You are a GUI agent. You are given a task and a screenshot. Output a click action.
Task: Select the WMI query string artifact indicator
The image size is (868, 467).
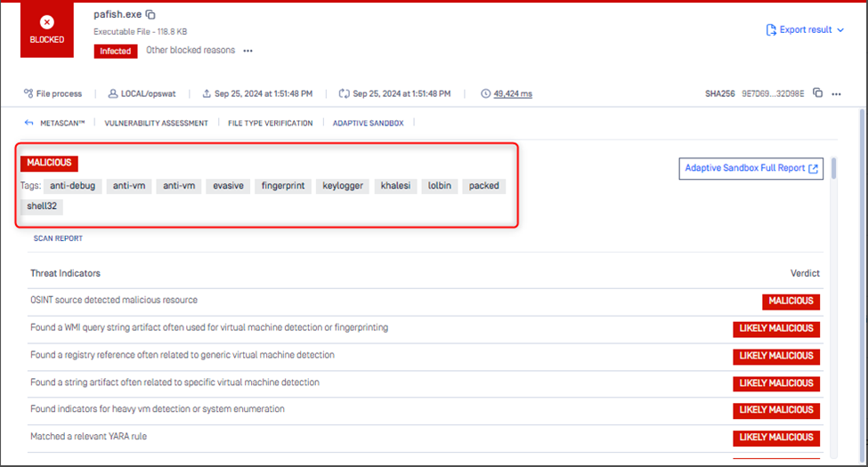(426, 329)
